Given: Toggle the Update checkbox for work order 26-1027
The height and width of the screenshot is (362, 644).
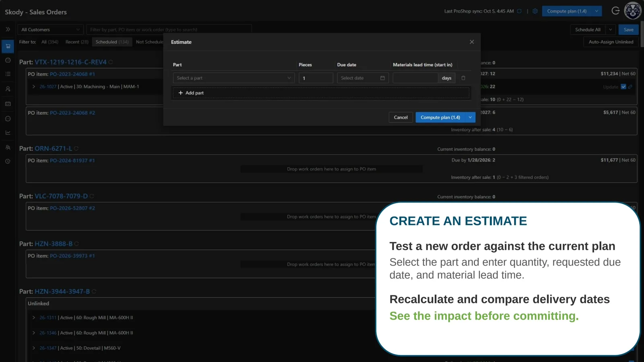Looking at the screenshot, I should point(623,87).
